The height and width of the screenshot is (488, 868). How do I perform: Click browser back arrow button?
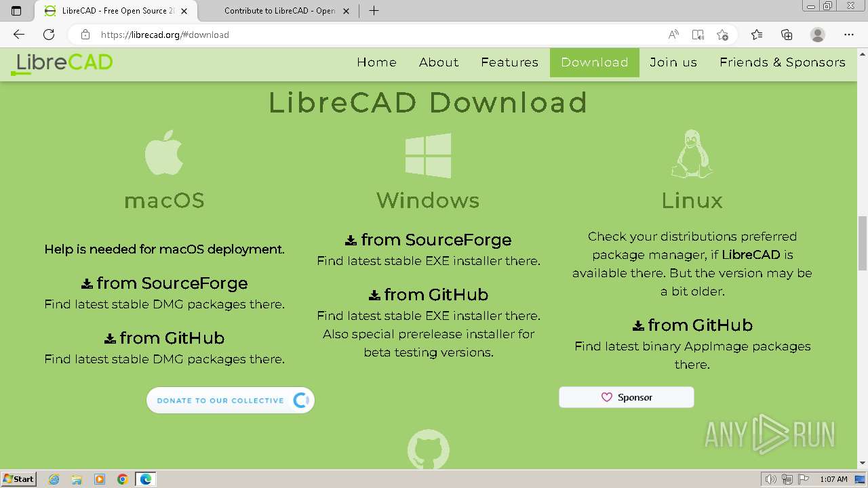19,35
